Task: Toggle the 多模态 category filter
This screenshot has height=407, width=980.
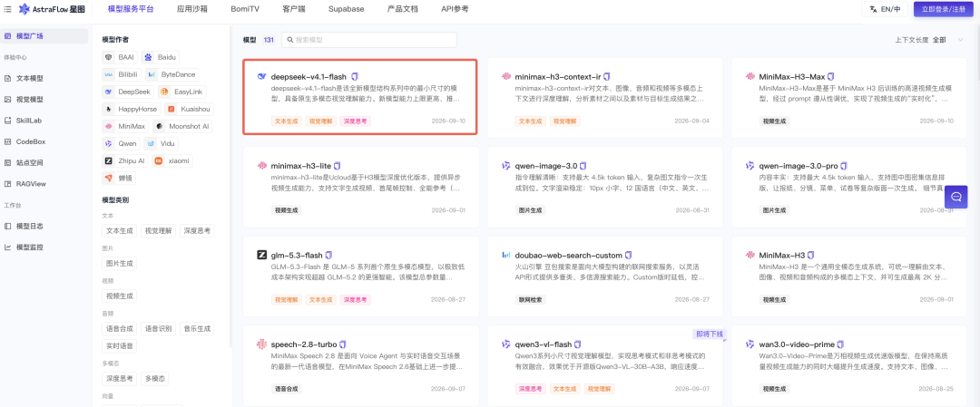Action: coord(154,378)
